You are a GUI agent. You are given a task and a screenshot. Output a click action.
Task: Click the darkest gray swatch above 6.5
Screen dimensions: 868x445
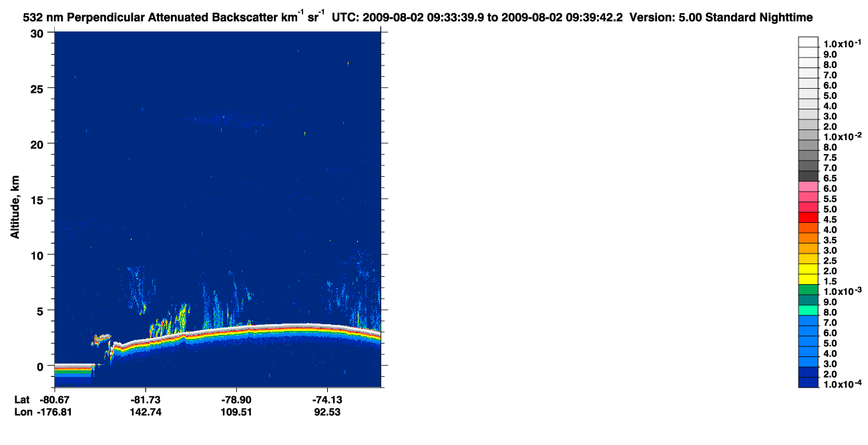[x=808, y=176]
